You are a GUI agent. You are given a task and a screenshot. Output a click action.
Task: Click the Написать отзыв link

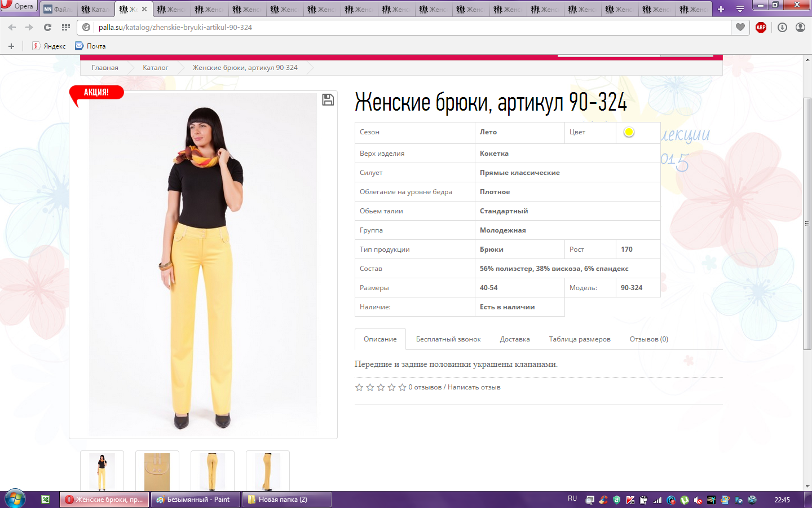coord(474,387)
